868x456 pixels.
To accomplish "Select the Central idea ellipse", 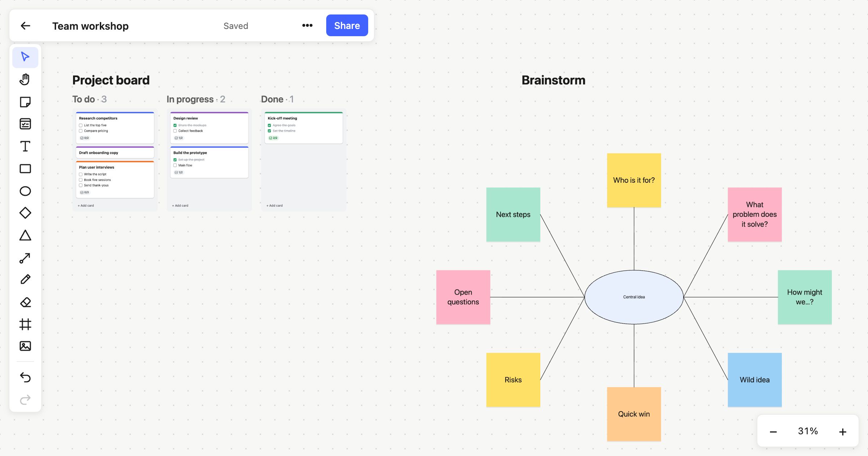I will tap(634, 297).
